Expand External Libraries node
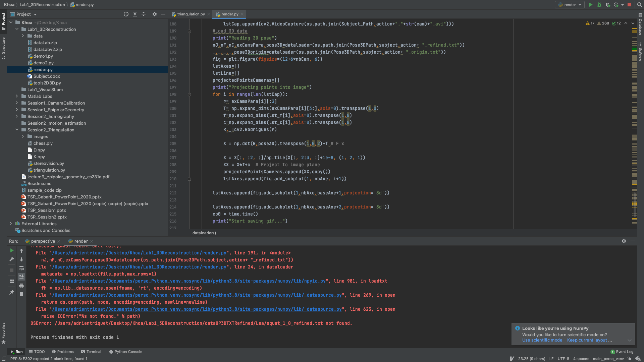Screen dimensions: 644x362 pos(11,224)
